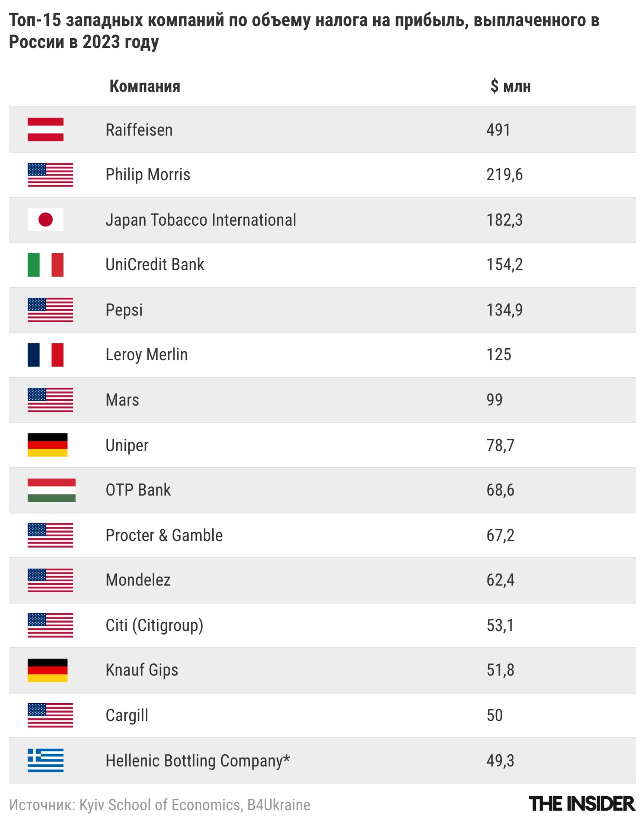Click Raiffeisen's 491 value
This screenshot has height=823, width=644.
pos(498,130)
